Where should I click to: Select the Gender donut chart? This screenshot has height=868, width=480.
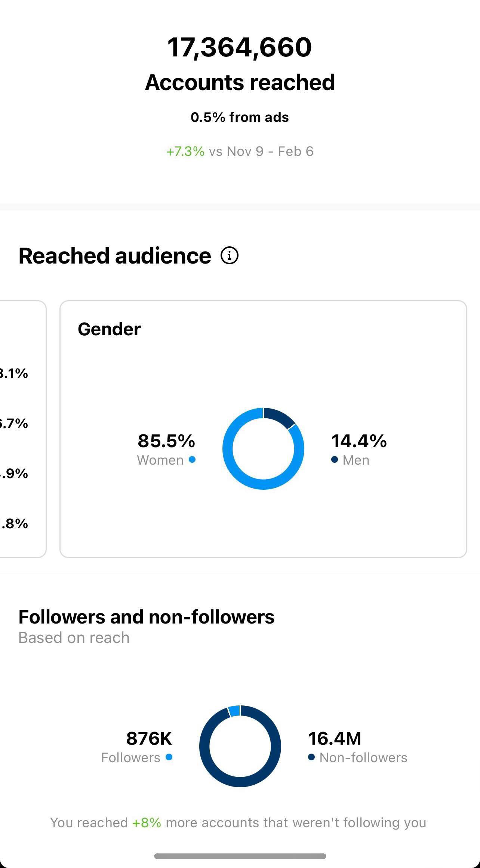click(x=263, y=449)
